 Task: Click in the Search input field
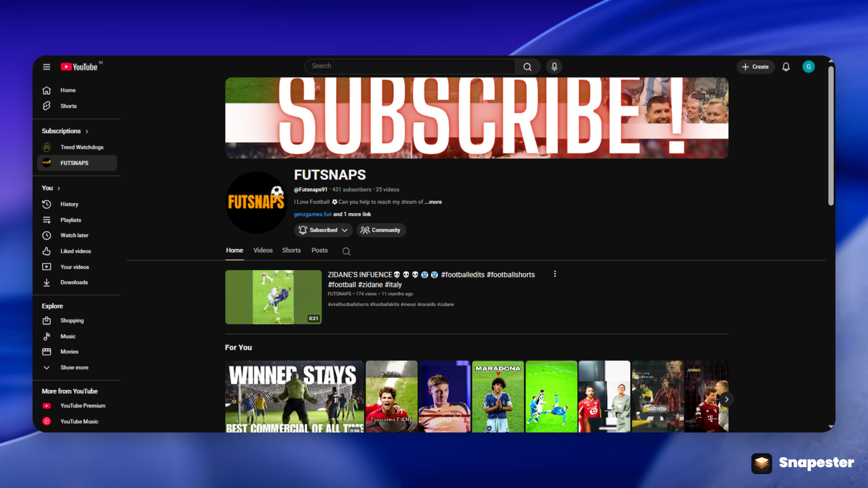point(410,66)
